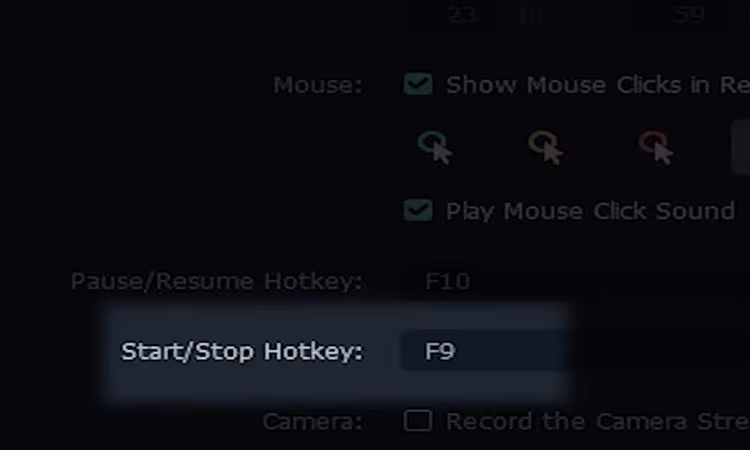750x450 pixels.
Task: Uncheck Play Mouse Click Sound checkbox
Action: pyautogui.click(x=418, y=210)
